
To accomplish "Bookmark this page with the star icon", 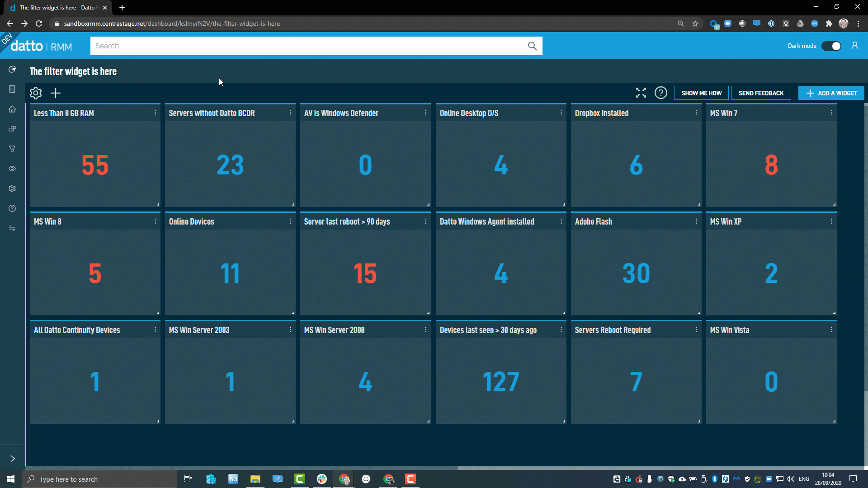I will tap(695, 23).
